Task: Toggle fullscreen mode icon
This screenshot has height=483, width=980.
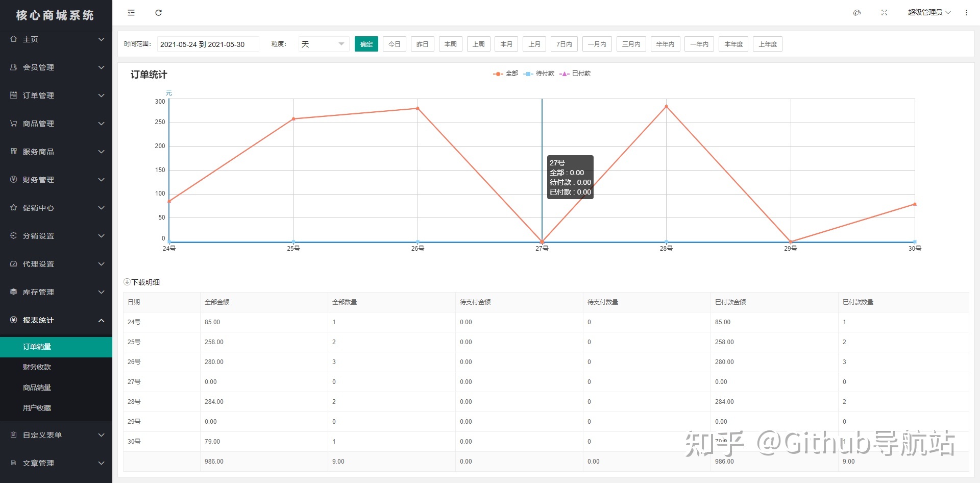Action: click(885, 13)
